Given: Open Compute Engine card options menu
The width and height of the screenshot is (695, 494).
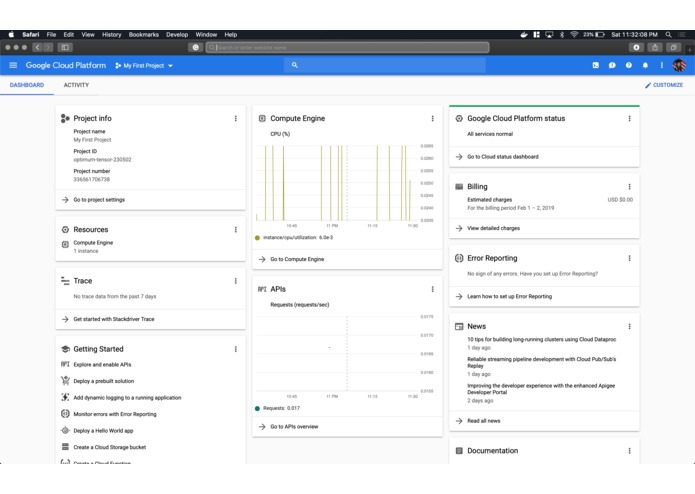Looking at the screenshot, I should coord(433,118).
